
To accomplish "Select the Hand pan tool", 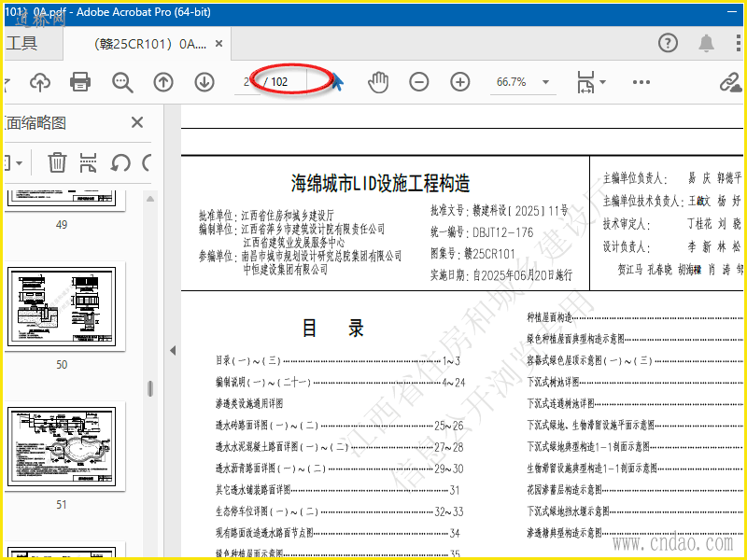I will tap(378, 82).
